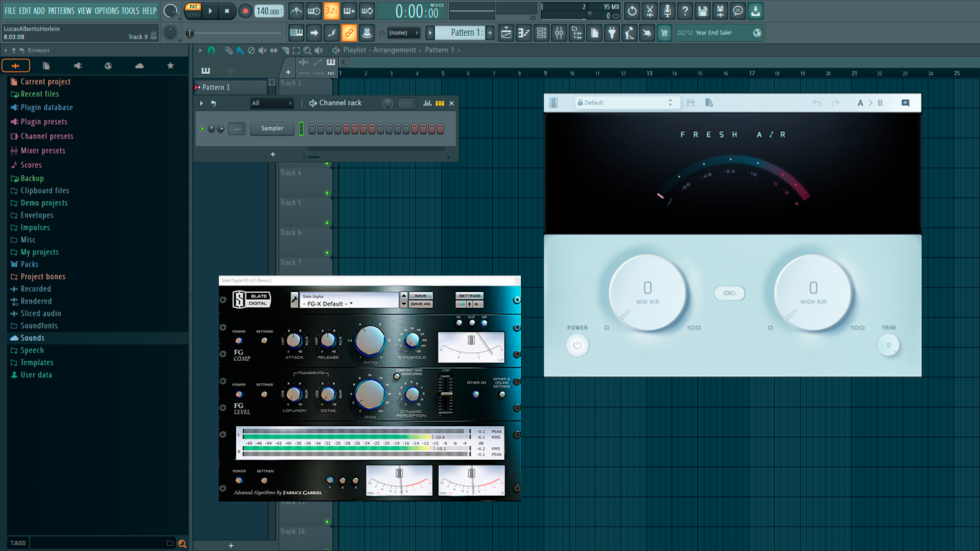Open the browser starred favorites tab
Viewport: 980px width, 551px height.
[170, 66]
